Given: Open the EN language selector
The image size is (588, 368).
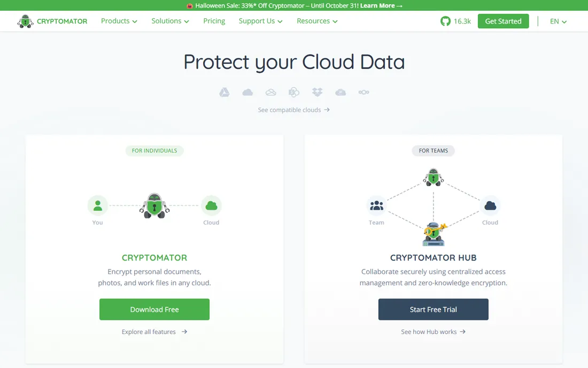Looking at the screenshot, I should coord(558,21).
